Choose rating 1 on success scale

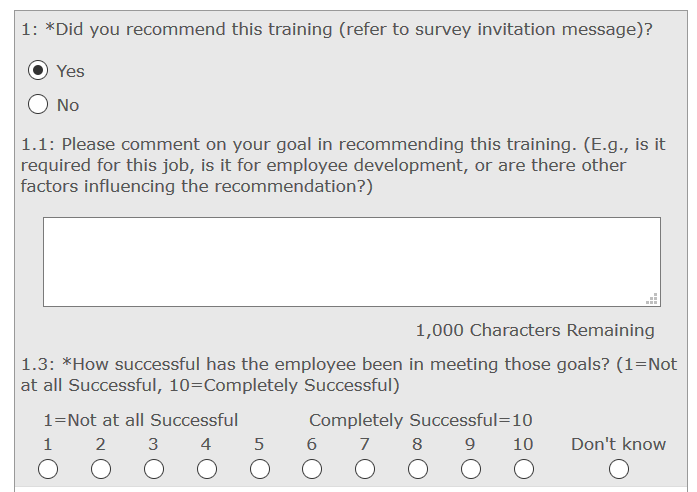[48, 469]
